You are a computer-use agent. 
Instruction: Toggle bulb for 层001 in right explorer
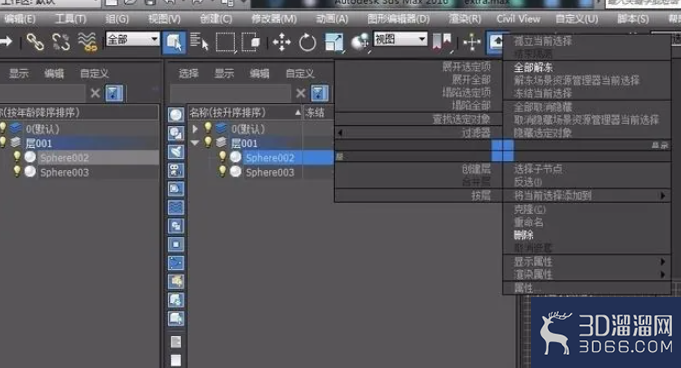pyautogui.click(x=208, y=143)
